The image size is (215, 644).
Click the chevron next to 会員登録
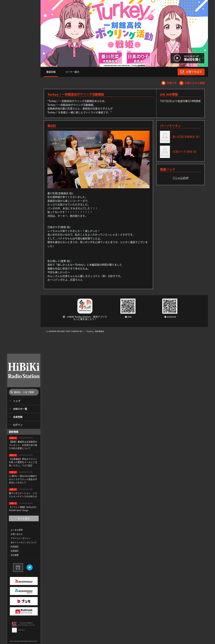10,417
